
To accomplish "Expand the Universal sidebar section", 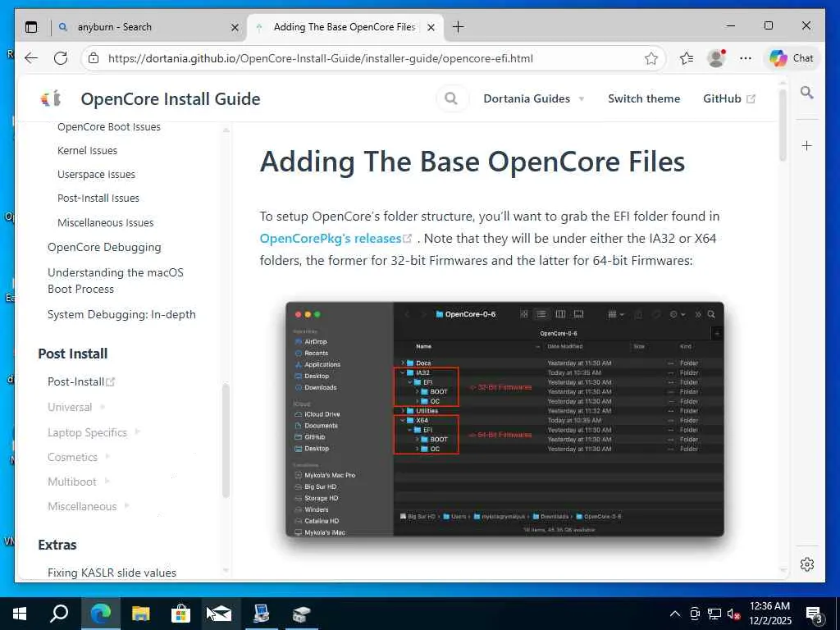I will coord(76,407).
